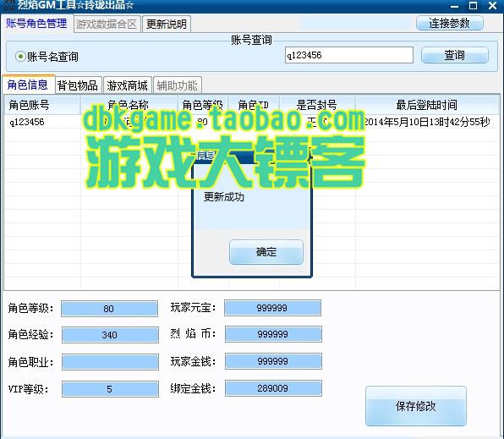Open the 连接参数 connection settings
Image resolution: width=504 pixels, height=439 pixels.
pyautogui.click(x=450, y=23)
